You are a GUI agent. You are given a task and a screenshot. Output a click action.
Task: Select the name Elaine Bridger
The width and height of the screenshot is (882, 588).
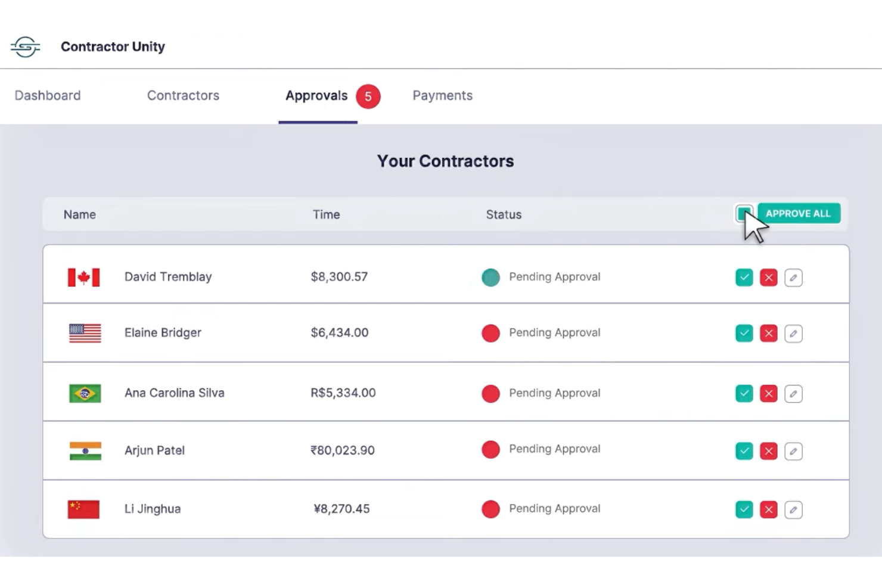163,332
